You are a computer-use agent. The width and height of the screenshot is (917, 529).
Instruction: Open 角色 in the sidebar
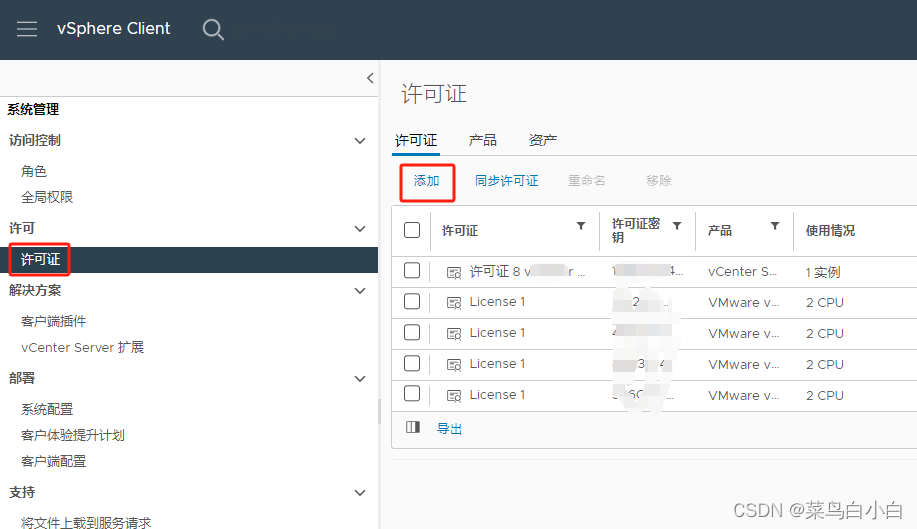tap(34, 171)
